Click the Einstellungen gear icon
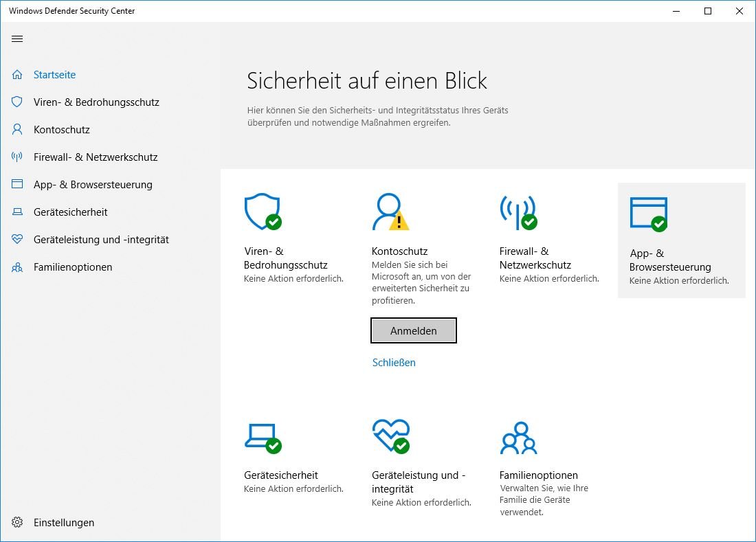This screenshot has height=542, width=756. pos(17,523)
